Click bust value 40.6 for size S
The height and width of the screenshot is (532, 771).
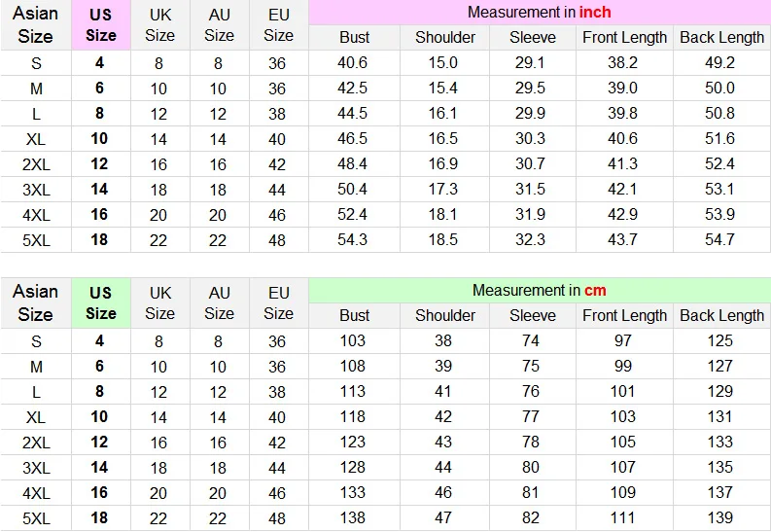coord(353,62)
